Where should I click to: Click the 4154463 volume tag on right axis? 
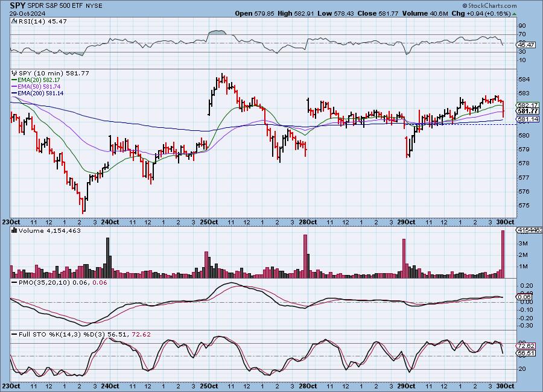530,230
